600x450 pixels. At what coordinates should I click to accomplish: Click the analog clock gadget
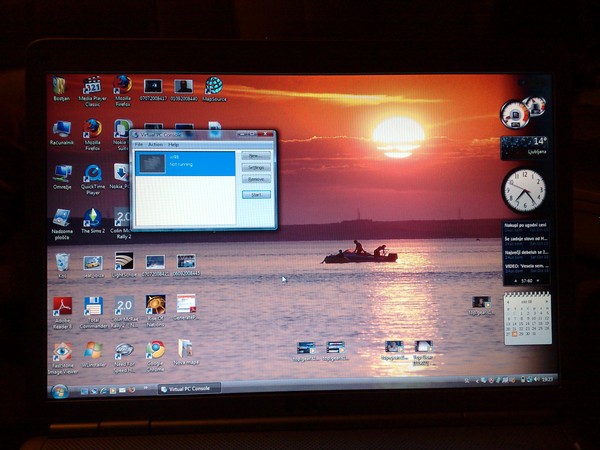524,190
